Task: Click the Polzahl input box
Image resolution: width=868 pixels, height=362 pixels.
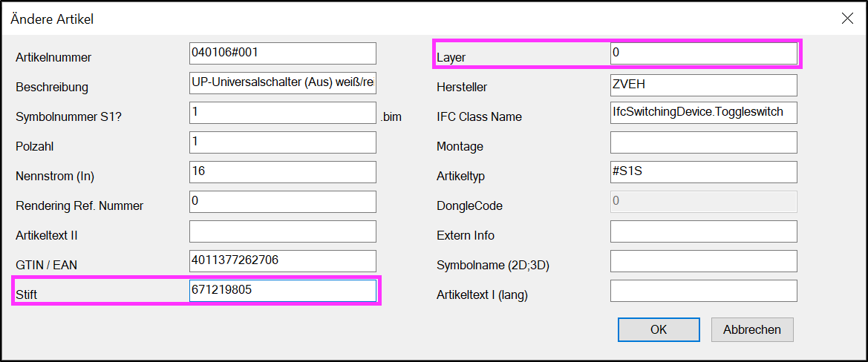Action: click(x=282, y=142)
